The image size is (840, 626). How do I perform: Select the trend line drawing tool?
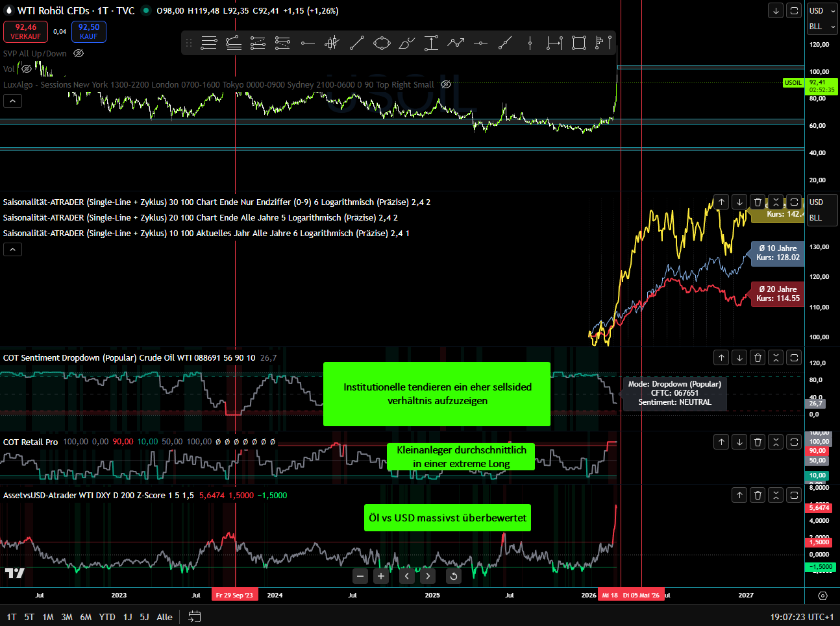(357, 43)
